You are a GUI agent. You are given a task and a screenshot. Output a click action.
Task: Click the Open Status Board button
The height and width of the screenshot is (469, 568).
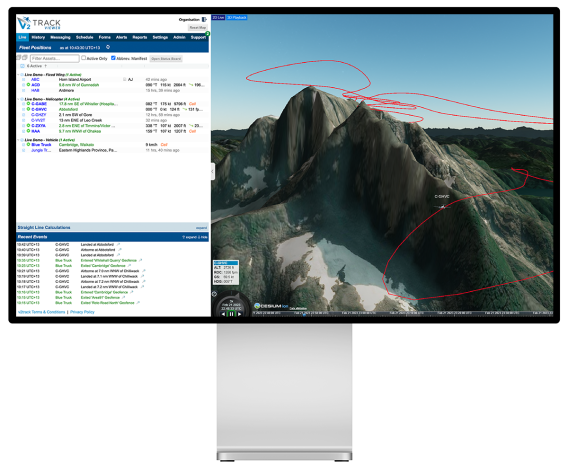166,58
